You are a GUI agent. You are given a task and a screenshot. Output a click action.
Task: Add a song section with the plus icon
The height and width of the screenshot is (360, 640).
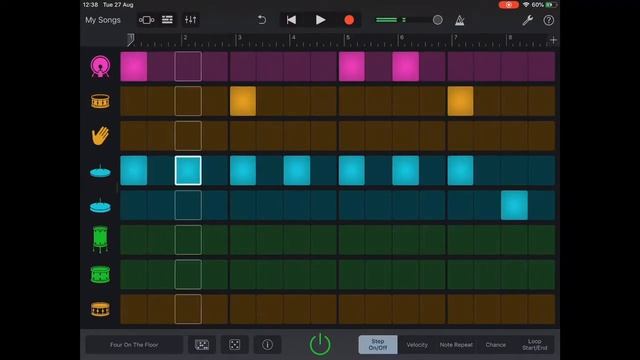pyautogui.click(x=553, y=40)
